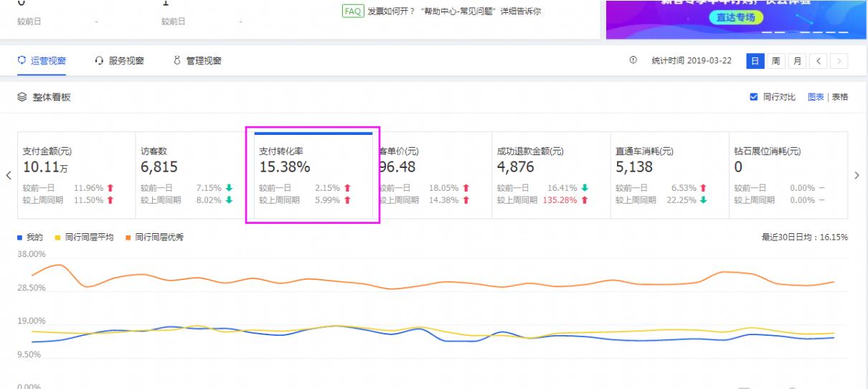Select the 访客数 metric card
Image resolution: width=868 pixels, height=389 pixels.
[194, 175]
